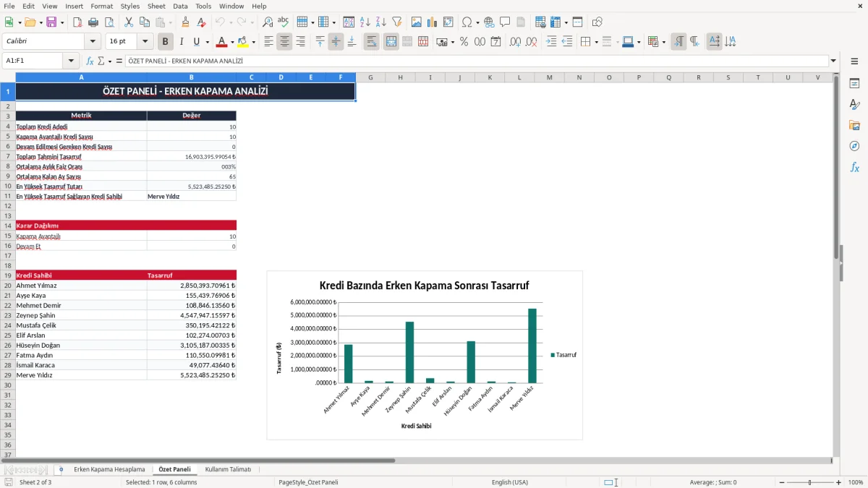This screenshot has height=488, width=868.
Task: Toggle Print Preview icon
Action: tap(109, 22)
